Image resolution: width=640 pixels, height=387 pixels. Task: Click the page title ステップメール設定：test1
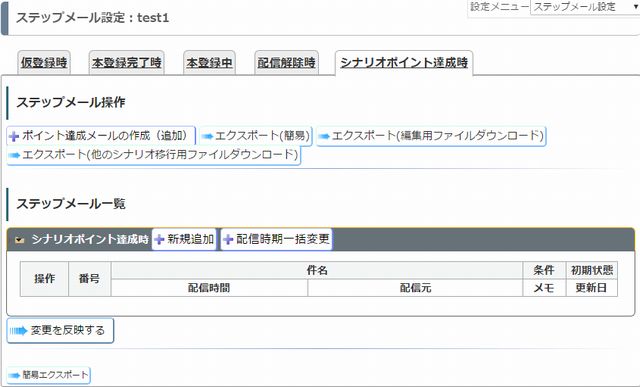pyautogui.click(x=92, y=18)
